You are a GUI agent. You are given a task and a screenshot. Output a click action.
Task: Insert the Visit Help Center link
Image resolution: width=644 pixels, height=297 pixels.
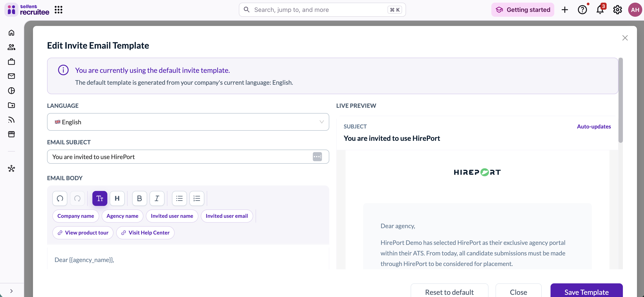(145, 233)
